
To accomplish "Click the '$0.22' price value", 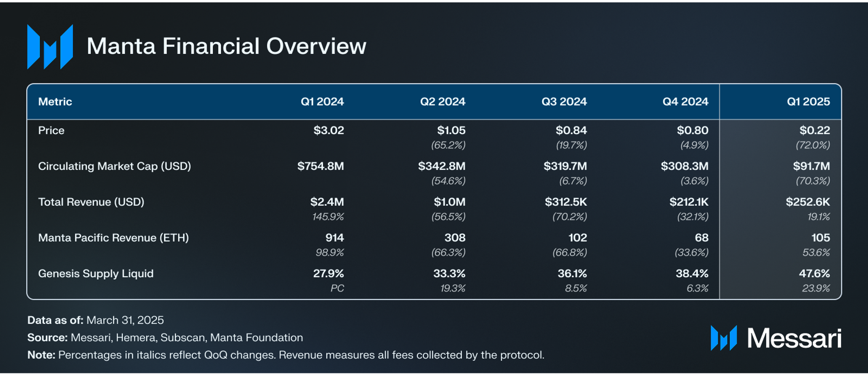I will [815, 130].
